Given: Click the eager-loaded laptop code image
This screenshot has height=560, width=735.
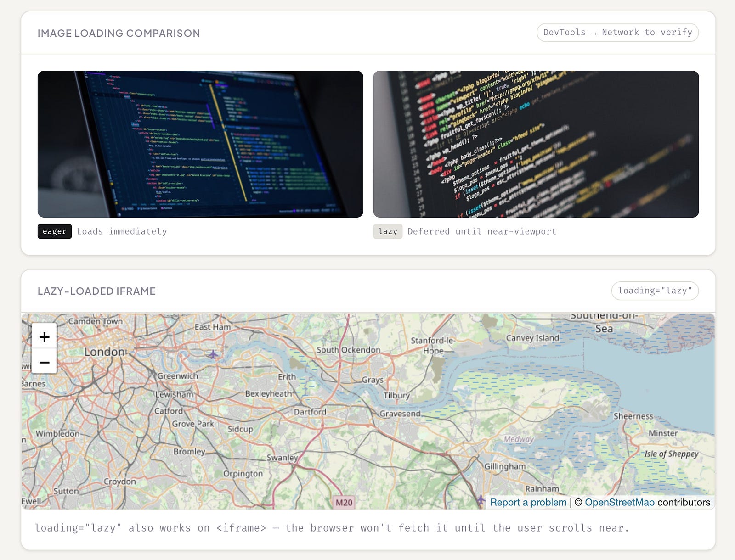Looking at the screenshot, I should [200, 144].
